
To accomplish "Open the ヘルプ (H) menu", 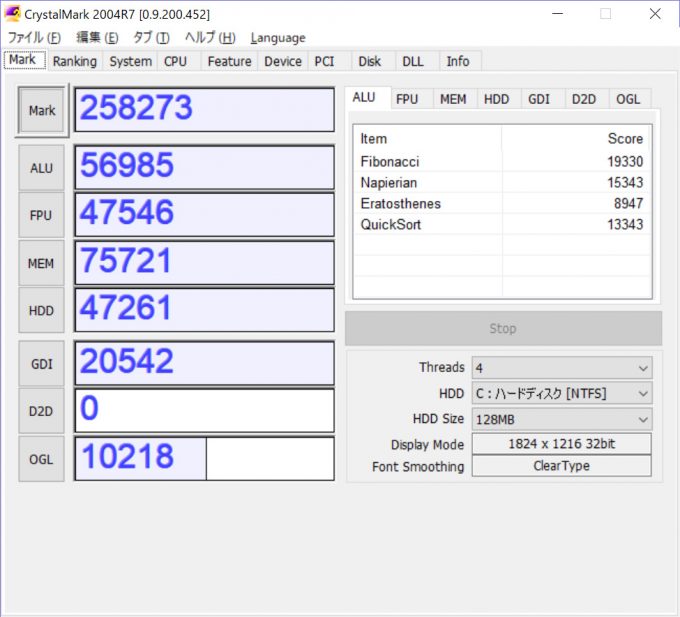I will (x=210, y=38).
